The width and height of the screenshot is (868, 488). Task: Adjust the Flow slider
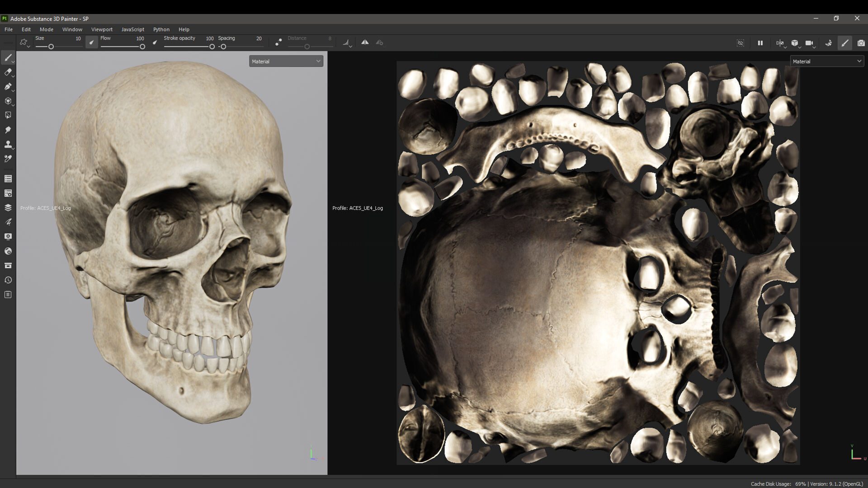123,47
